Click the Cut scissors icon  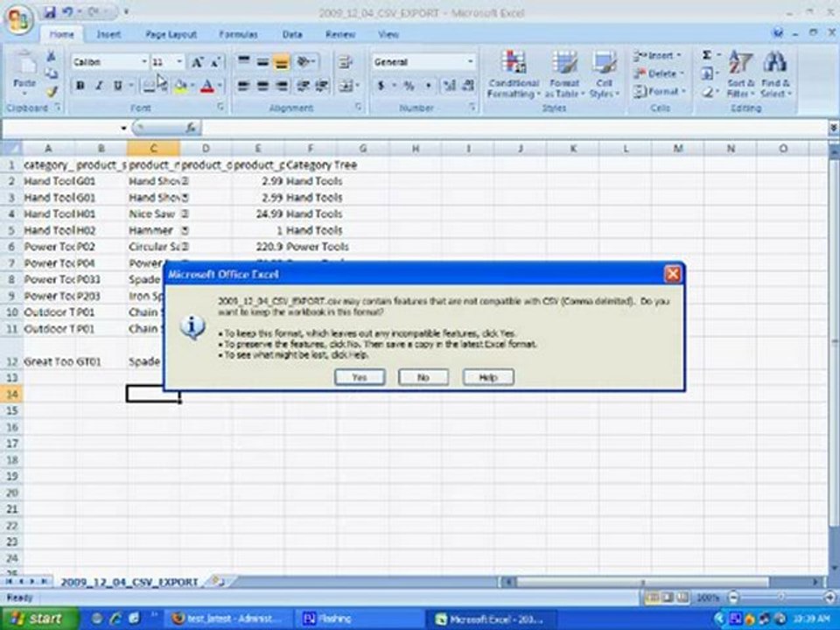click(52, 56)
